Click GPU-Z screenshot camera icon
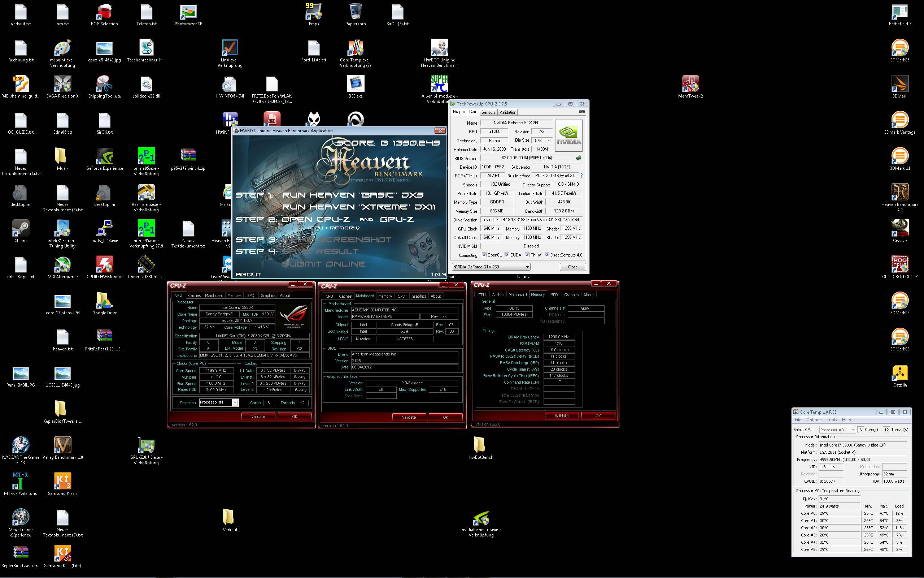This screenshot has width=924, height=578. tap(581, 112)
